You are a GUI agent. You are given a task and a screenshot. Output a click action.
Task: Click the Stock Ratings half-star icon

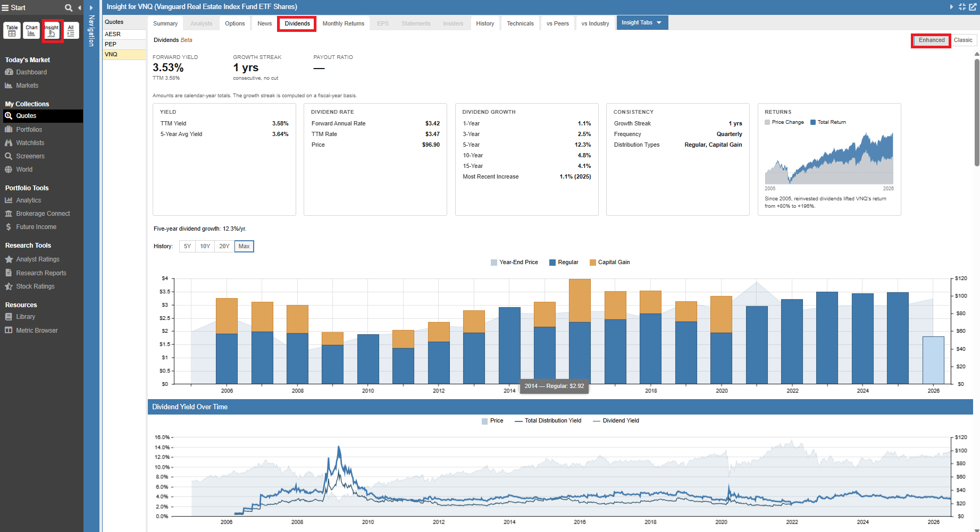(9, 286)
